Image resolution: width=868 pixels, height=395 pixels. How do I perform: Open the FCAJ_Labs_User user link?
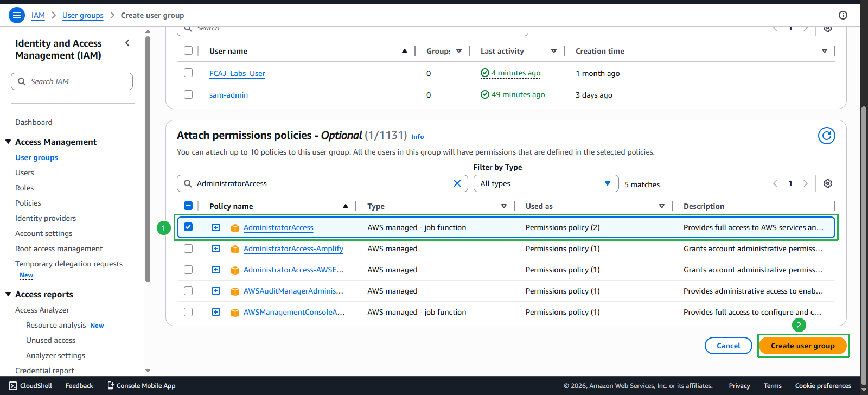(x=237, y=73)
